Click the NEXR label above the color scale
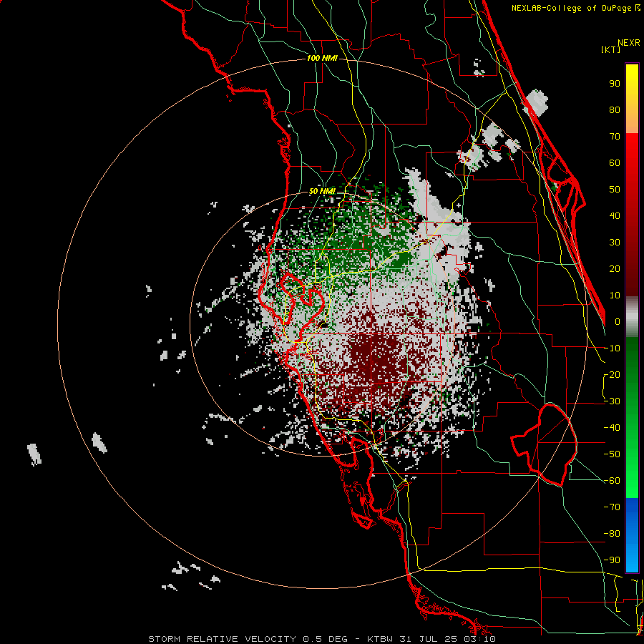644x644 pixels. (x=628, y=43)
